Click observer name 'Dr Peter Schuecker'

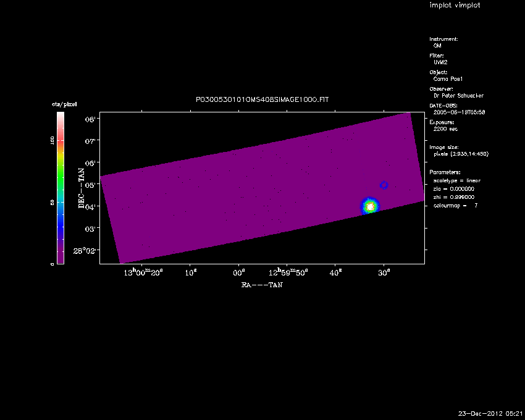tap(458, 96)
